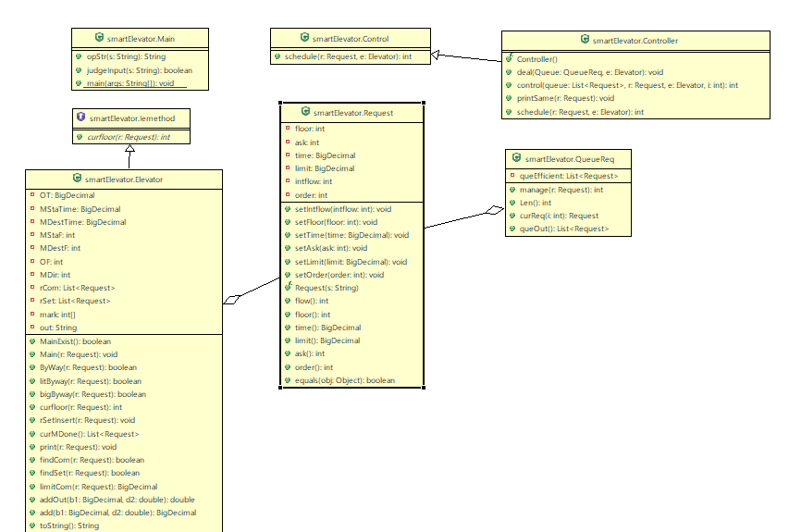The image size is (789, 532).
Task: Select the smartElevator.Main class title
Action: (x=141, y=38)
